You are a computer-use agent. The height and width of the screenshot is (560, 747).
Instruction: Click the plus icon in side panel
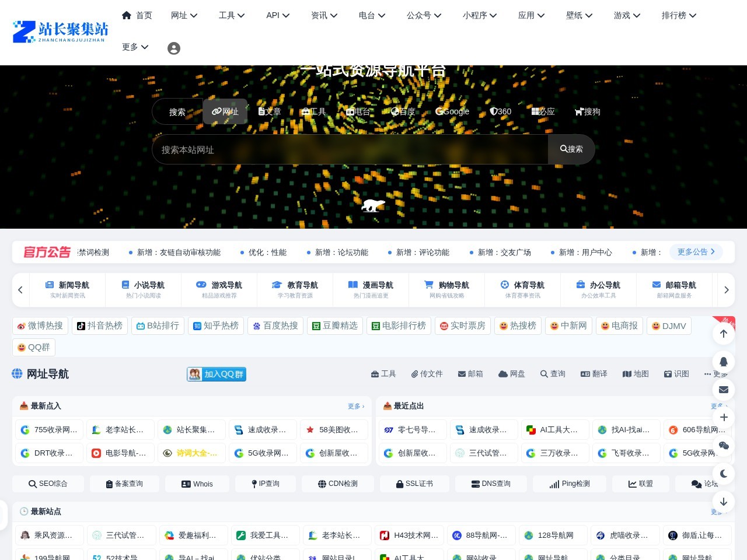point(724,418)
